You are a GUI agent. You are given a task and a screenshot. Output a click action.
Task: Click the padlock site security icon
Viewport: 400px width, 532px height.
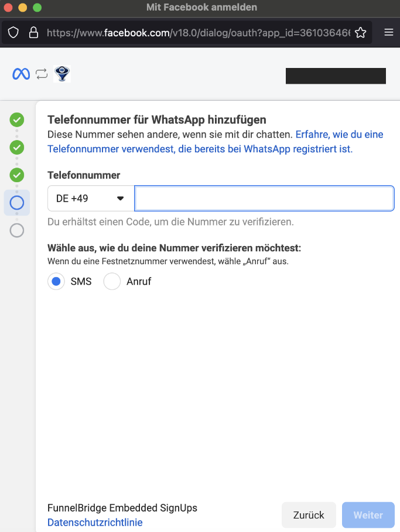[33, 32]
